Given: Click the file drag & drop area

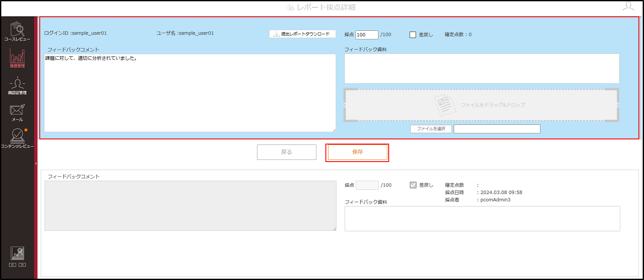Looking at the screenshot, I should click(482, 105).
